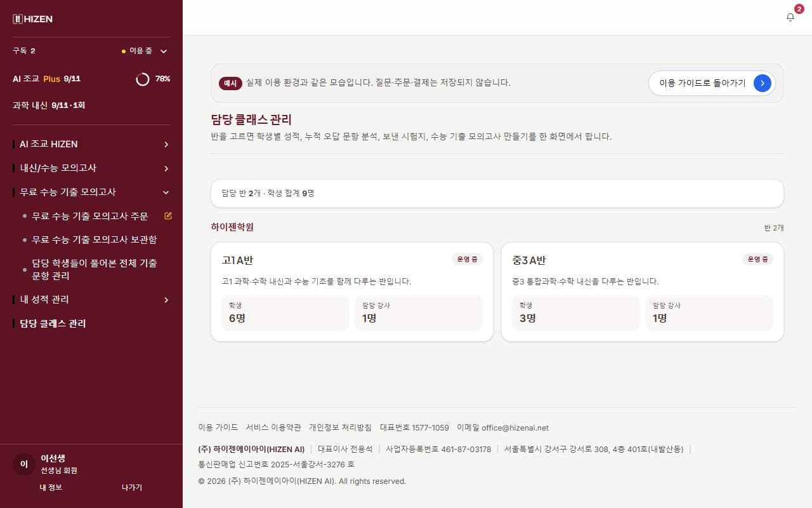Open the notification bell
Image resolution: width=812 pixels, height=508 pixels.
[x=790, y=17]
